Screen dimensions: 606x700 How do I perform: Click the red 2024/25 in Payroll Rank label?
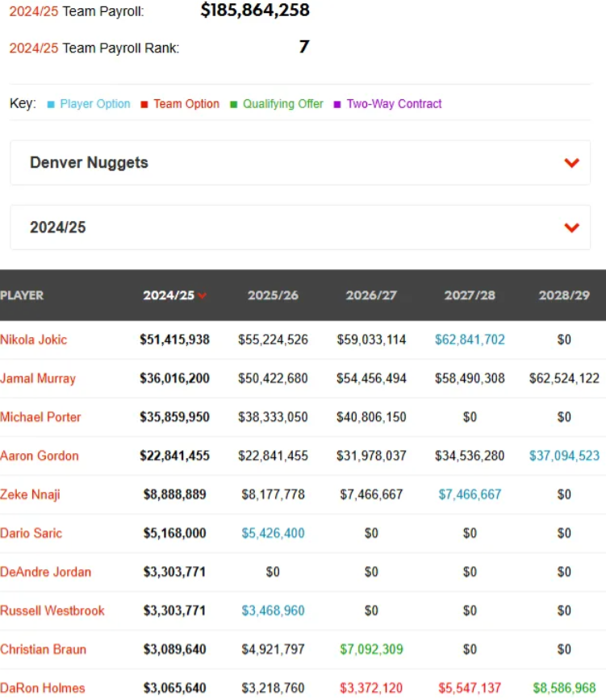click(34, 48)
